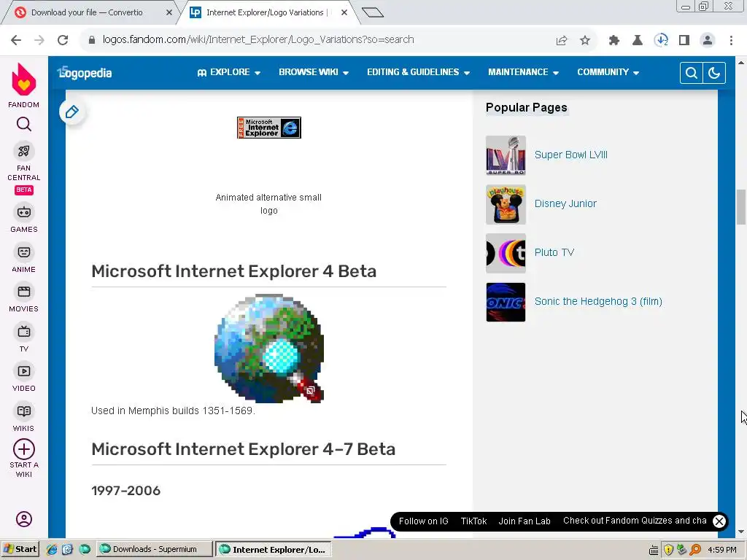This screenshot has height=560, width=747.
Task: Click the Fandom heart flame logo
Action: point(24,79)
